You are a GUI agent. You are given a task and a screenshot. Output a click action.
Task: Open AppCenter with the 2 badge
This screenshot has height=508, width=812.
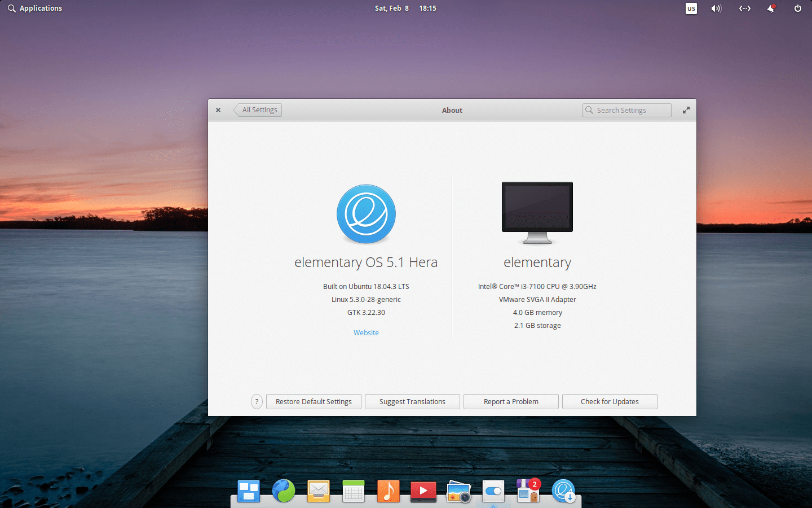[528, 491]
